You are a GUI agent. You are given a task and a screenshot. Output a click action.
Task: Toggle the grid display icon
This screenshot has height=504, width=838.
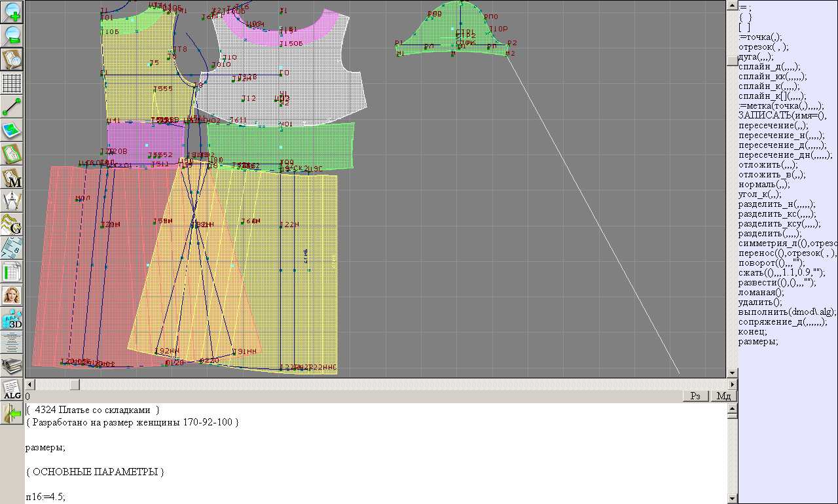(12, 83)
